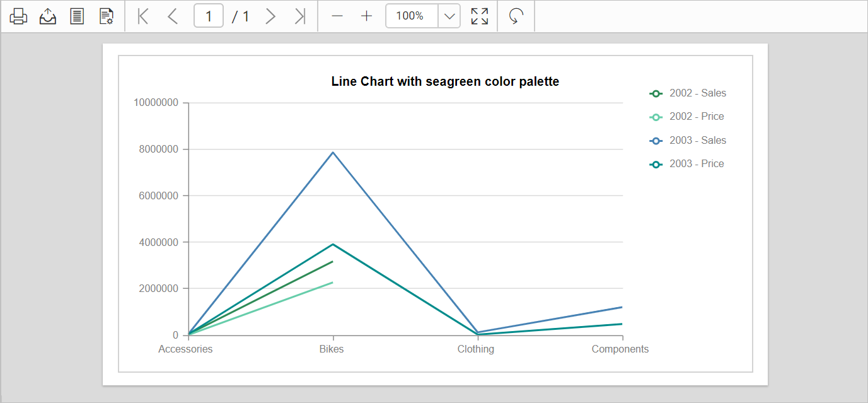
Task: Click the 2003 Sales peak at Bikes
Action: pyautogui.click(x=333, y=152)
